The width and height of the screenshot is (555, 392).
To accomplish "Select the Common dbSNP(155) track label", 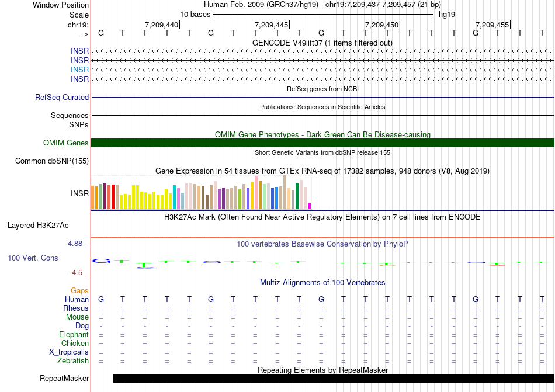I will click(x=52, y=161).
